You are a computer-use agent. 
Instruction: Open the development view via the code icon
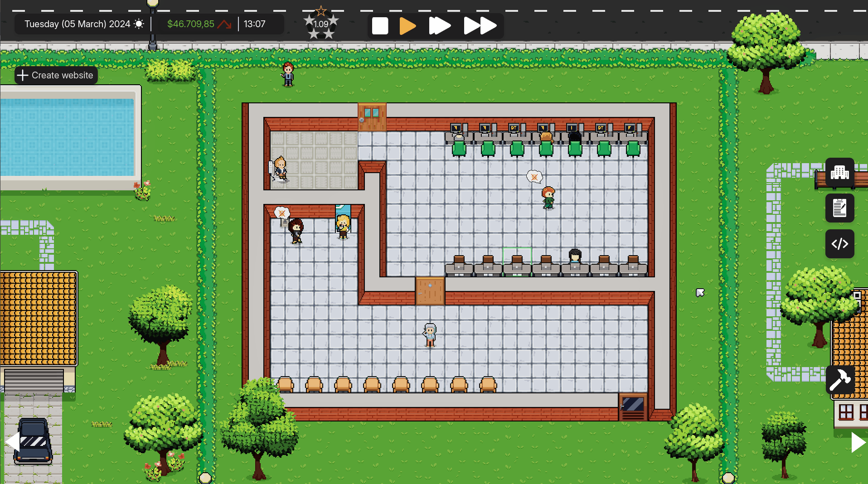pyautogui.click(x=840, y=244)
